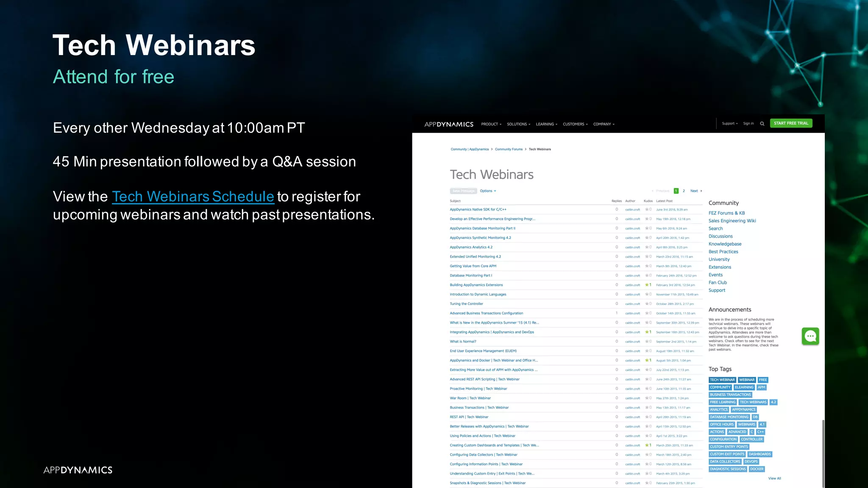Screen dimensions: 868x488
Task: Click the OFFICE HOURS tag
Action: [x=722, y=424]
